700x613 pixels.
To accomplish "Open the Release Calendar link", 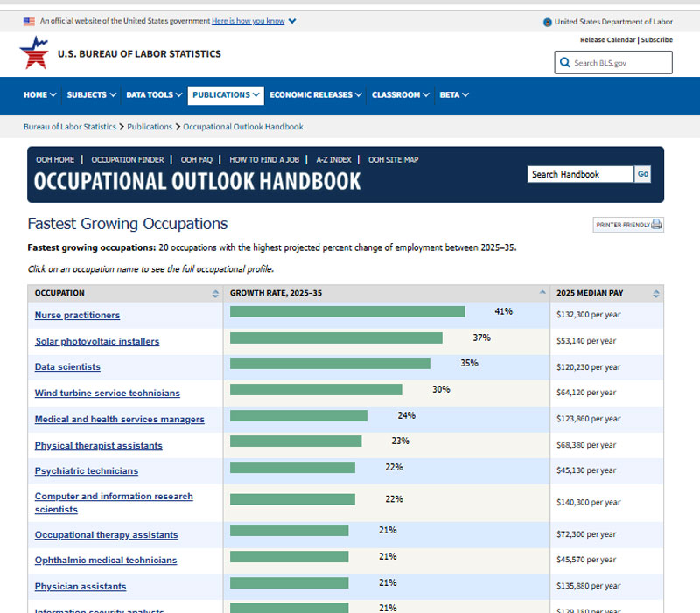I will pos(607,39).
